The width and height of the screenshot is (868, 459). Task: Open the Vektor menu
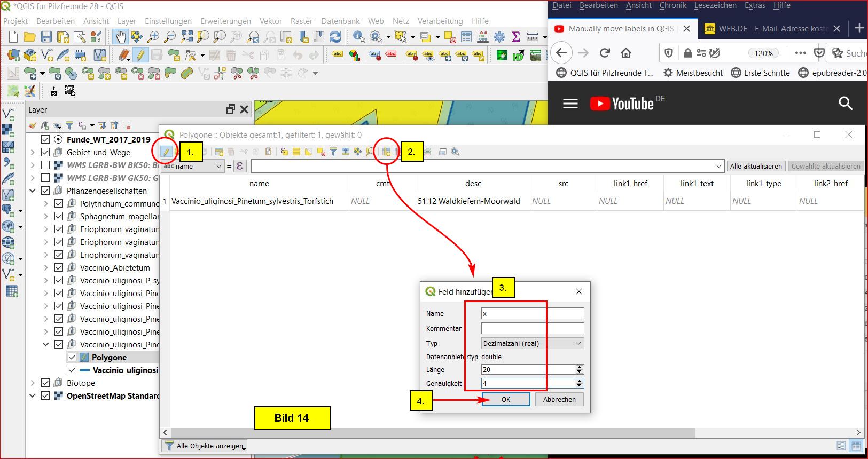pyautogui.click(x=270, y=21)
